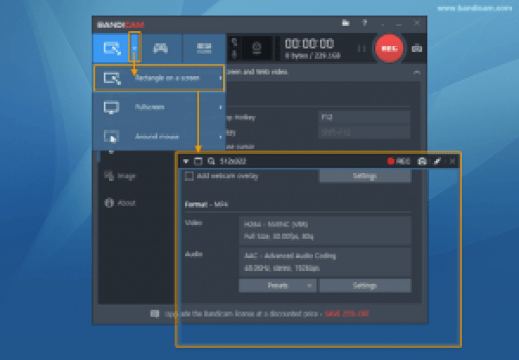Open the Presets dropdown

(x=277, y=286)
